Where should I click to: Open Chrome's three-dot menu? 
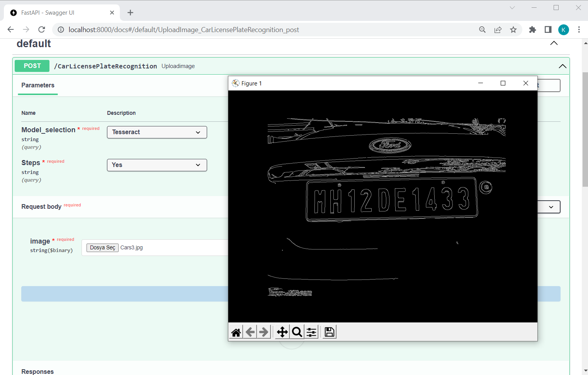coord(579,29)
